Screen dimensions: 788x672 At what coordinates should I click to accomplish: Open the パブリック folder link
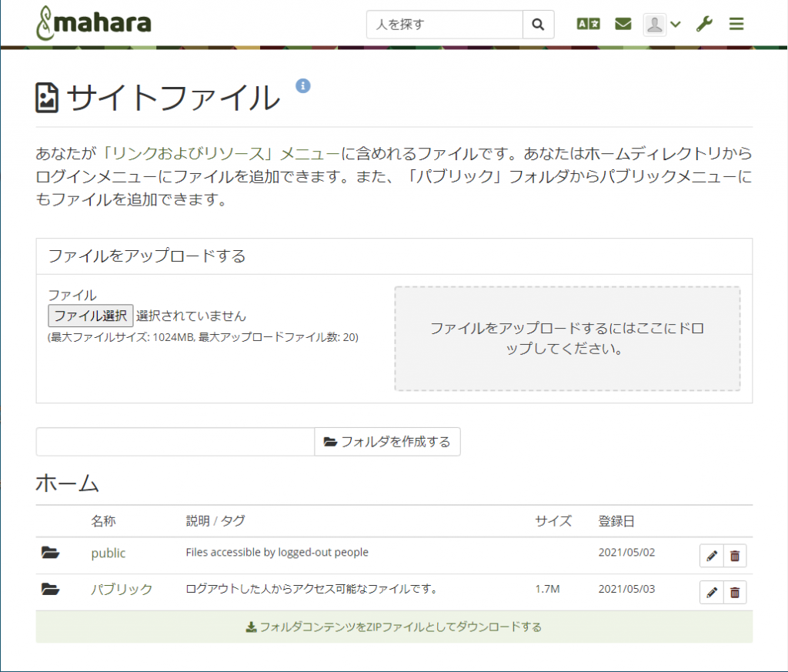coord(122,590)
